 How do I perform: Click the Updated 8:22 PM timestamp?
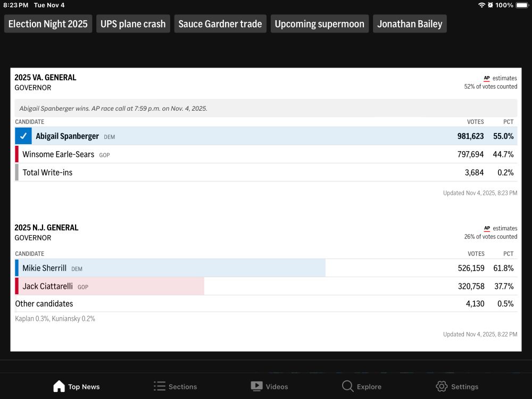480,335
